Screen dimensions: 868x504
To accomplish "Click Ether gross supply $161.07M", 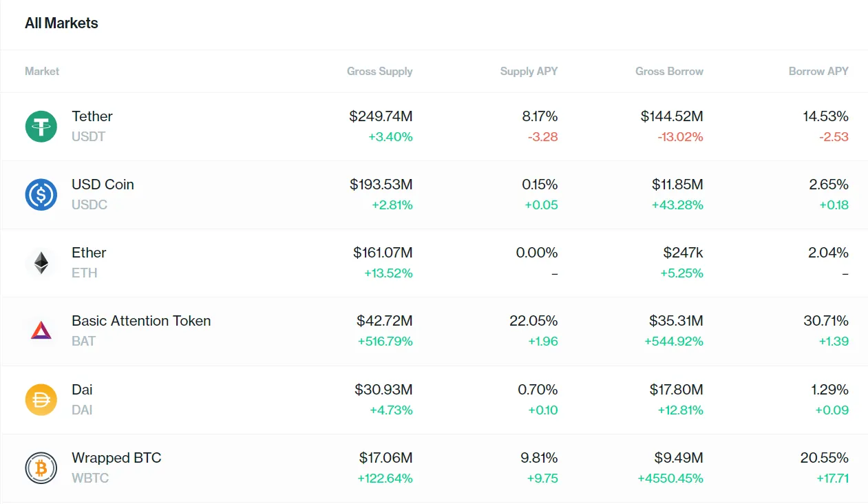I will [x=383, y=253].
